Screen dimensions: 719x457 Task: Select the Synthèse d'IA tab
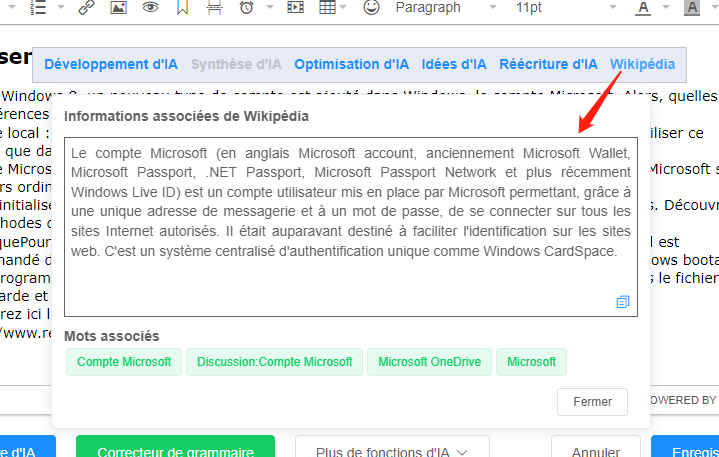236,64
